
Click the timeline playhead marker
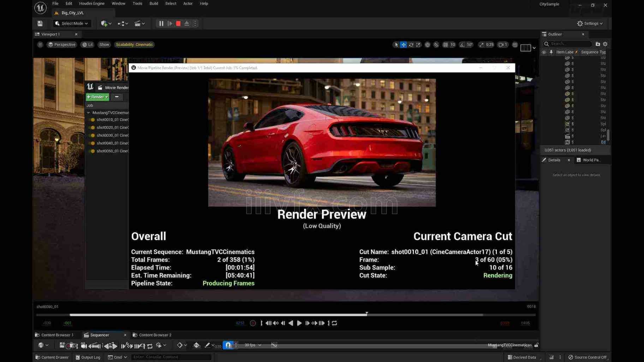coord(367,313)
